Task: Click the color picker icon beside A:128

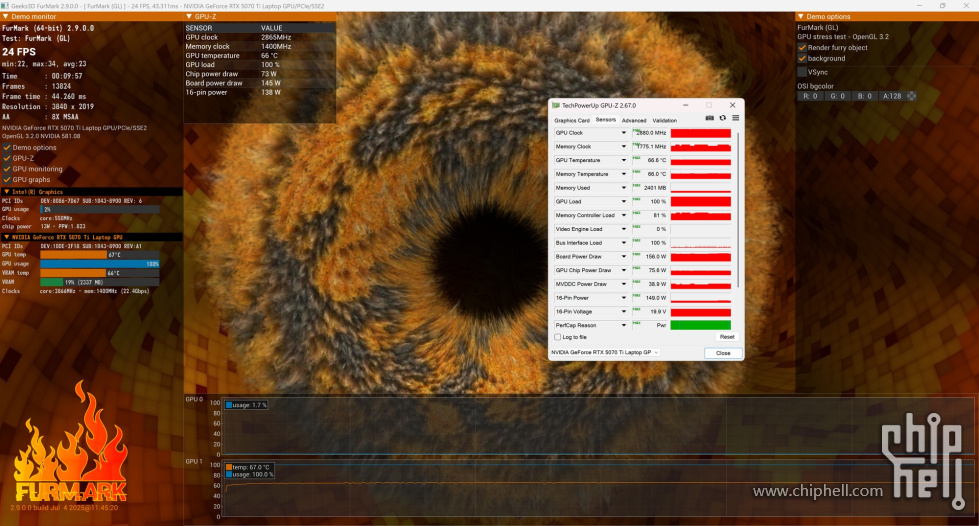Action: coord(912,96)
